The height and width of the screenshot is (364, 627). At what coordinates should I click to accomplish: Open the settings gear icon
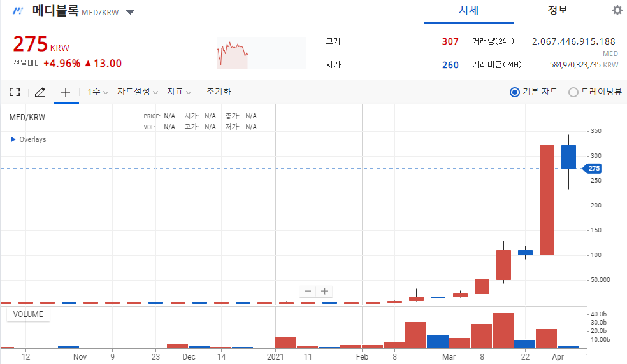(x=617, y=10)
